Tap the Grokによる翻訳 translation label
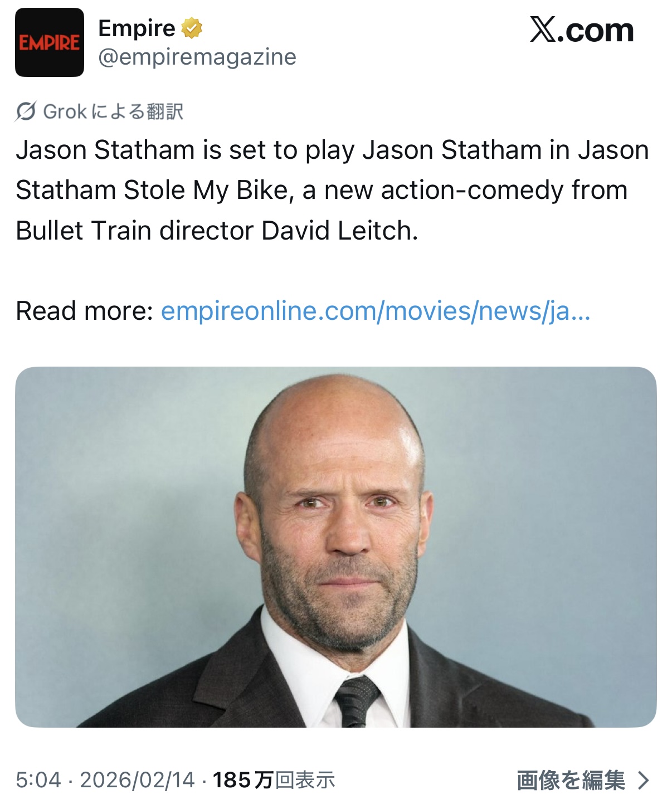The height and width of the screenshot is (809, 672). click(113, 111)
